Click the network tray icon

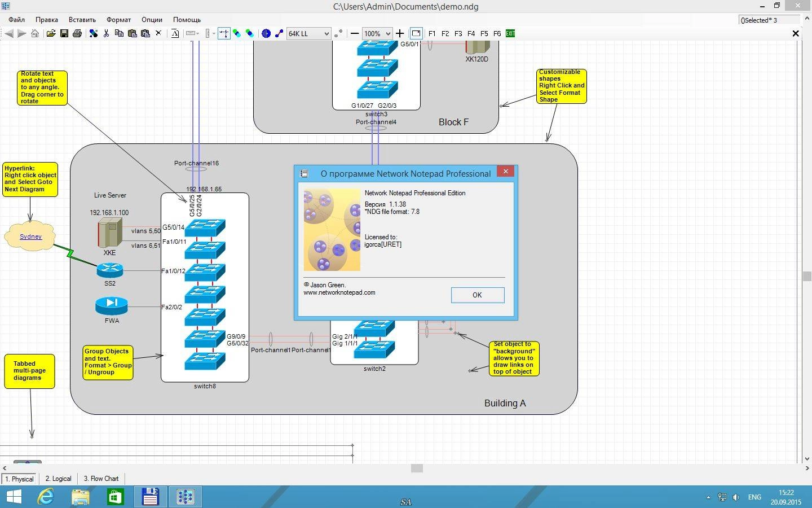(x=722, y=497)
